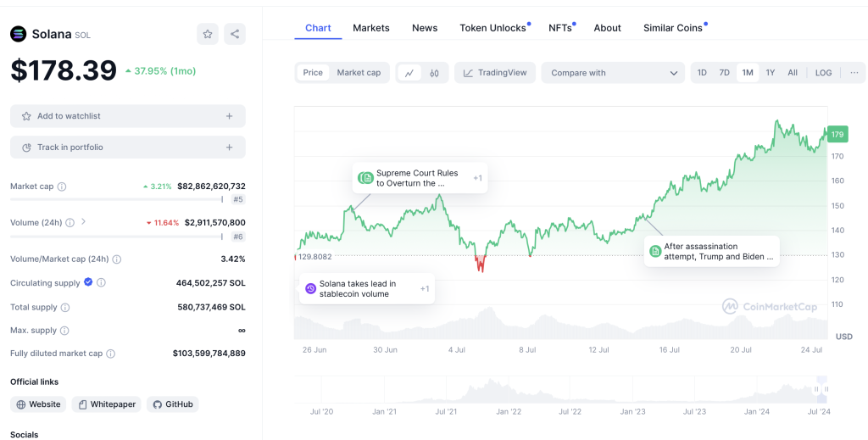Select the All time range
The height and width of the screenshot is (440, 868).
pos(793,73)
